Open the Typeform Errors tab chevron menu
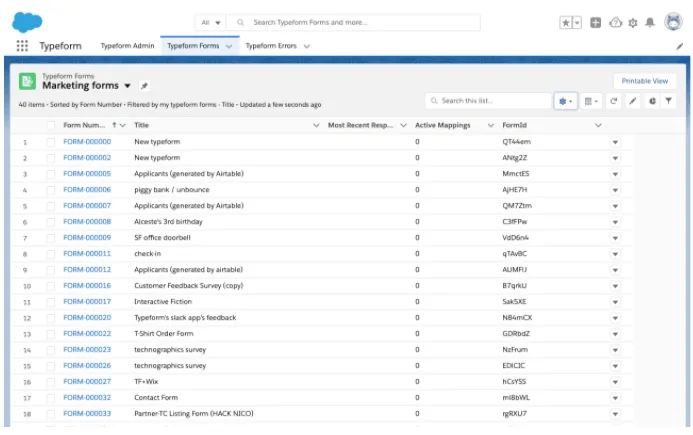 tap(307, 46)
